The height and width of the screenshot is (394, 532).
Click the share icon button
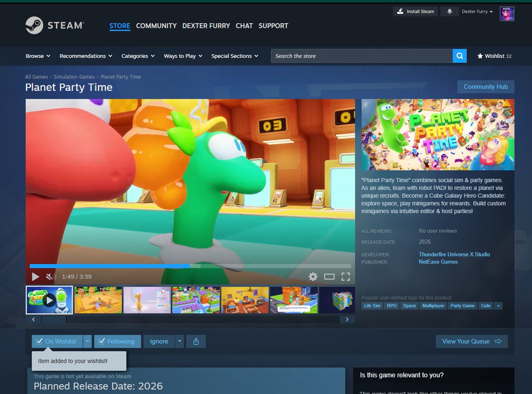pyautogui.click(x=196, y=341)
